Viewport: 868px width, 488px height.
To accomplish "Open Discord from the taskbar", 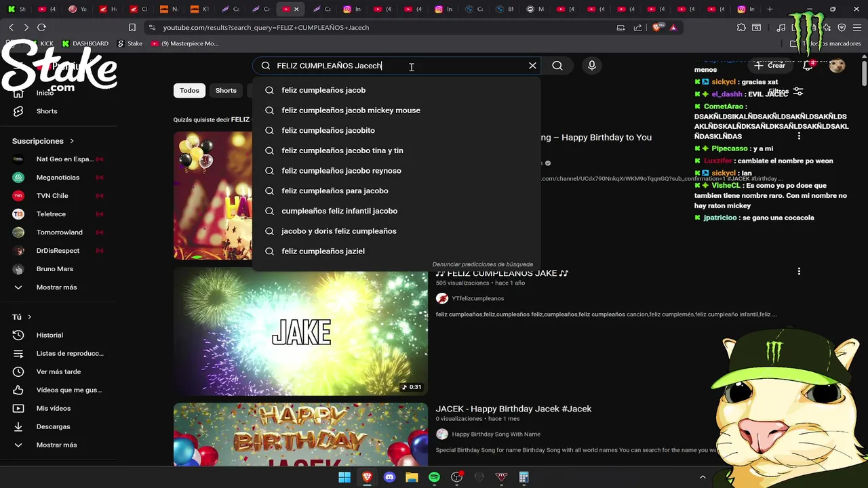I will [389, 477].
